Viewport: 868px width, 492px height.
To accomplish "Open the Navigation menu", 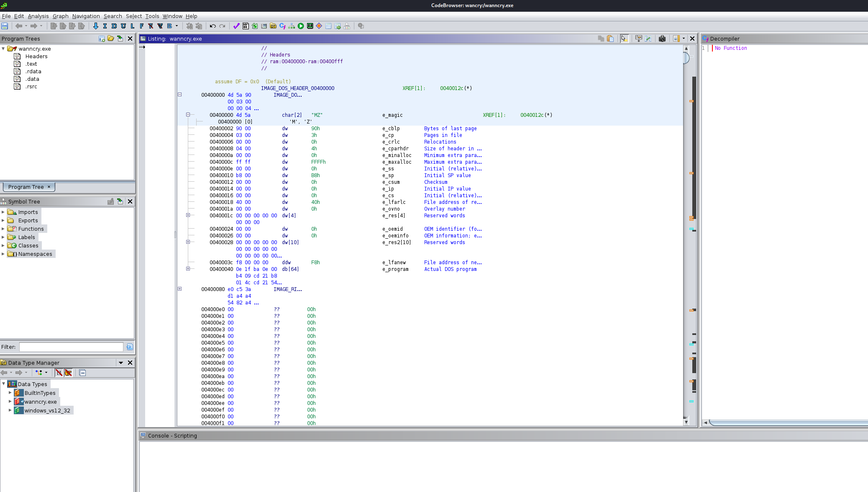I will click(86, 16).
